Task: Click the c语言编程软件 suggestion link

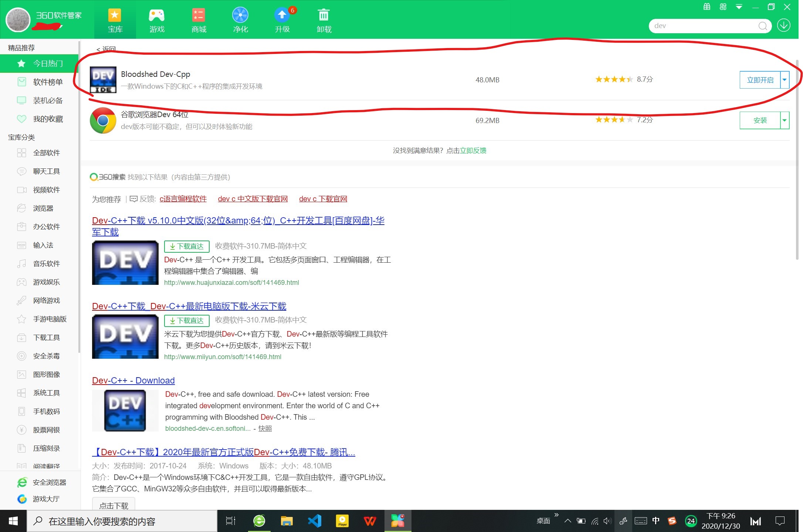Action: pos(183,199)
